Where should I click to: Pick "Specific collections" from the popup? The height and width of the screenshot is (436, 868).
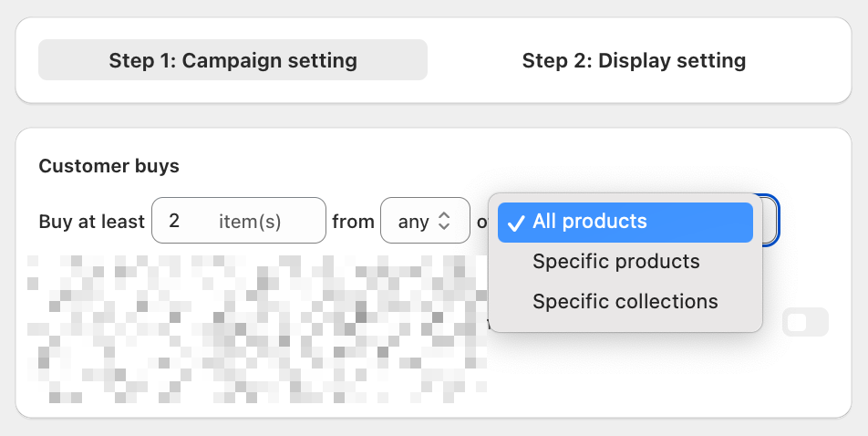pos(625,301)
